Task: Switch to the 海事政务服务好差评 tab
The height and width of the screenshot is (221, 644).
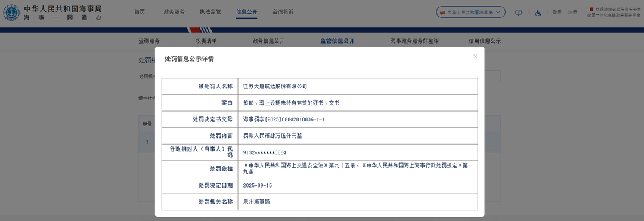Action: (415, 41)
